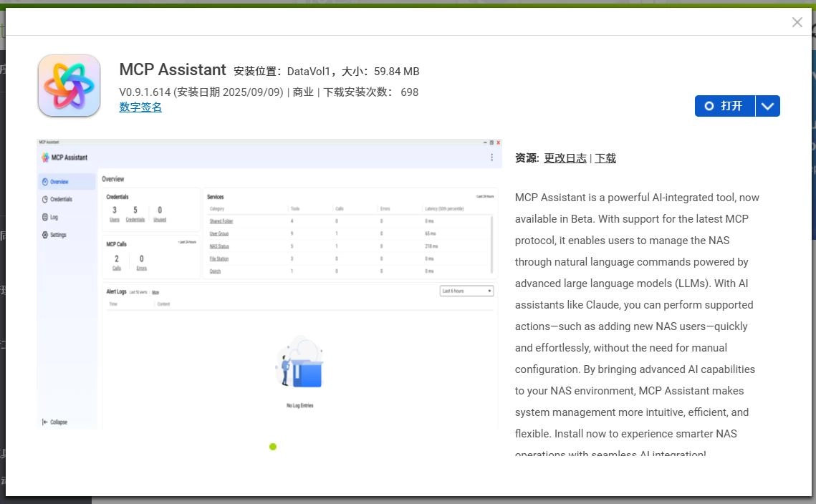
Task: Click the Overview clock icon in sidebar
Action: (45, 182)
